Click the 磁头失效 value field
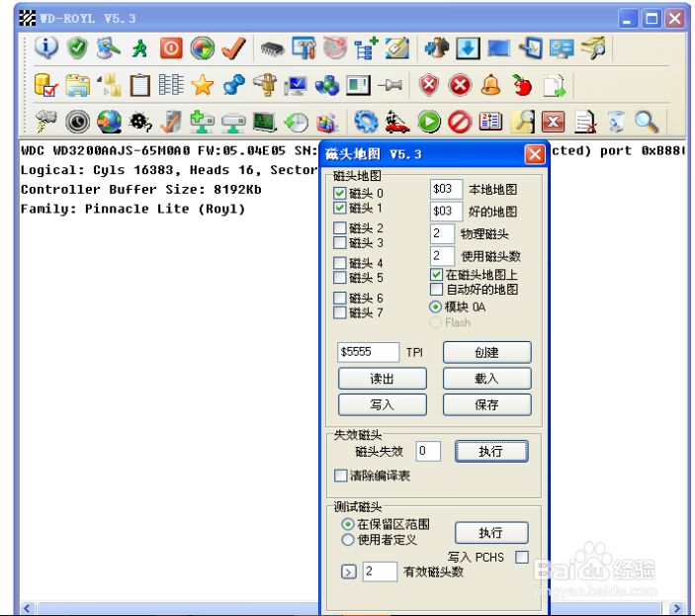The height and width of the screenshot is (616, 695). pyautogui.click(x=428, y=451)
